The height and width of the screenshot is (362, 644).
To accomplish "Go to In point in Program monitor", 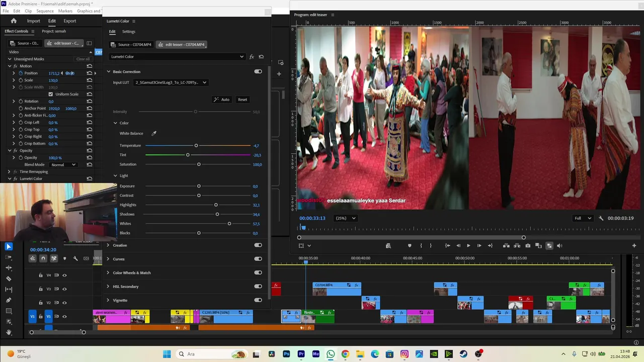I will tap(447, 246).
